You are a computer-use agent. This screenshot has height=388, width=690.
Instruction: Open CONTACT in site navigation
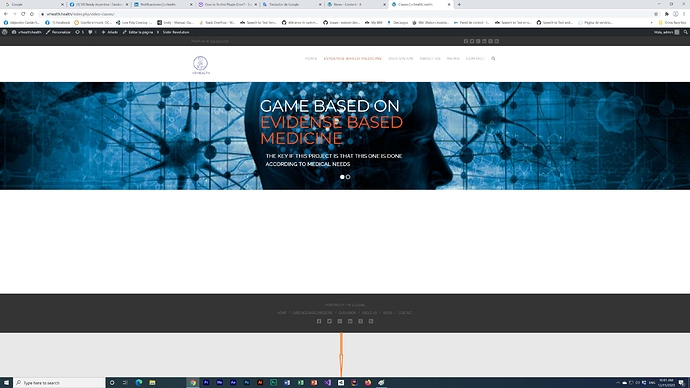(x=475, y=59)
